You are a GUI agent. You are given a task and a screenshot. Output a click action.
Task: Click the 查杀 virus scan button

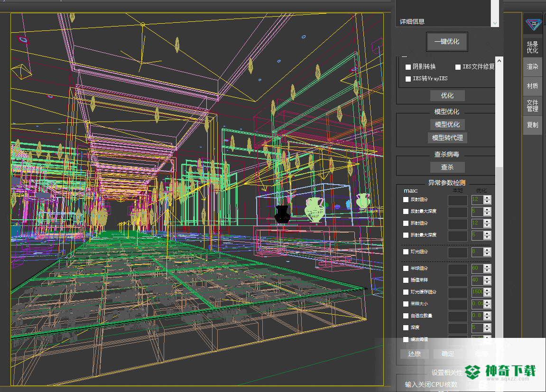447,167
